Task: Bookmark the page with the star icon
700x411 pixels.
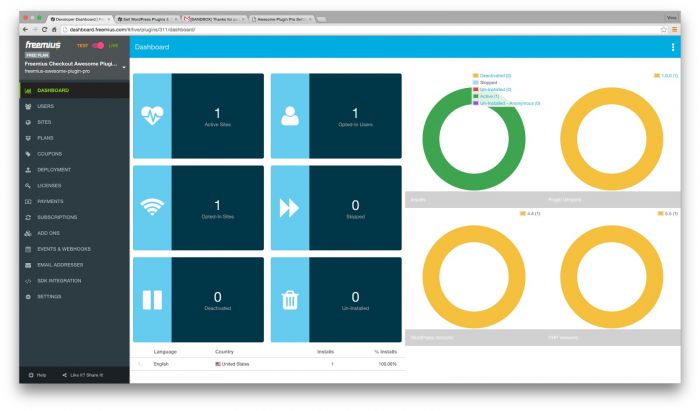Action: [x=663, y=29]
